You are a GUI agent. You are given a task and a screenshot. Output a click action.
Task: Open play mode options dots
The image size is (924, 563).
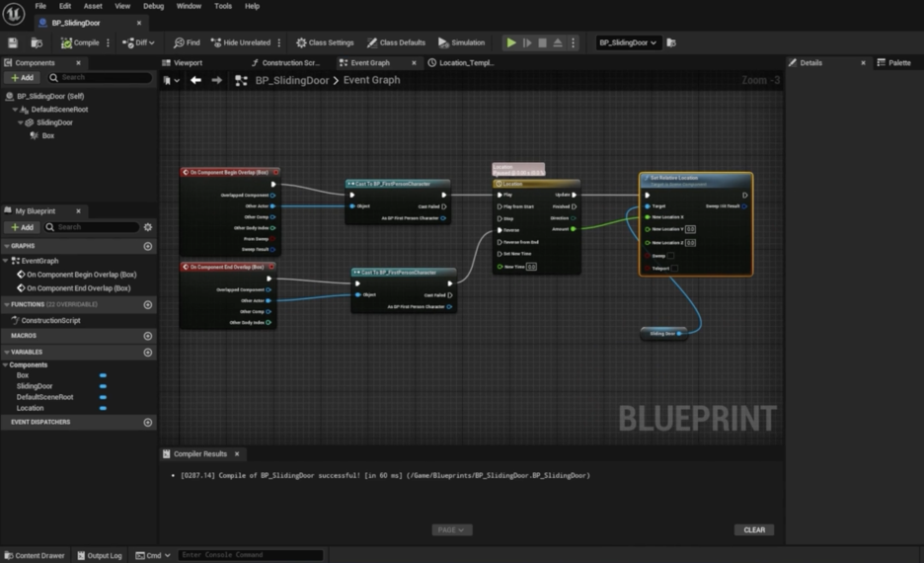tap(573, 42)
